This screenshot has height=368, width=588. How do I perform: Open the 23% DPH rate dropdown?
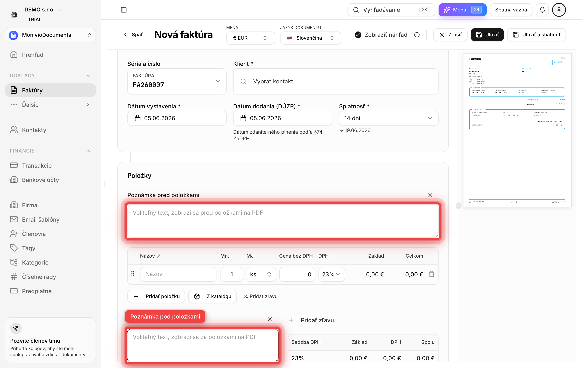click(331, 274)
